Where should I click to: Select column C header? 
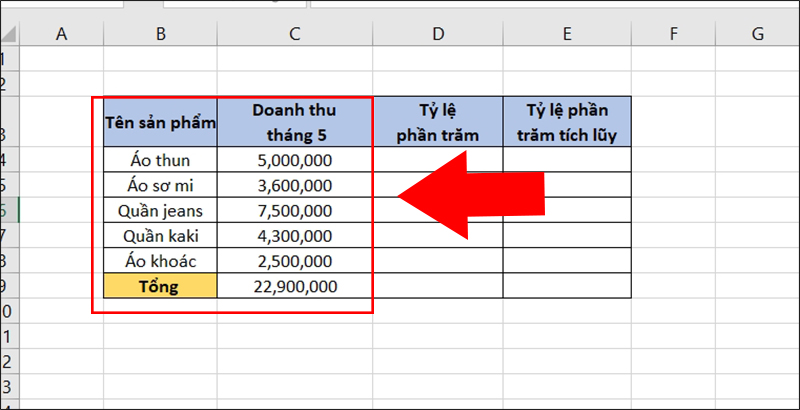(x=295, y=34)
